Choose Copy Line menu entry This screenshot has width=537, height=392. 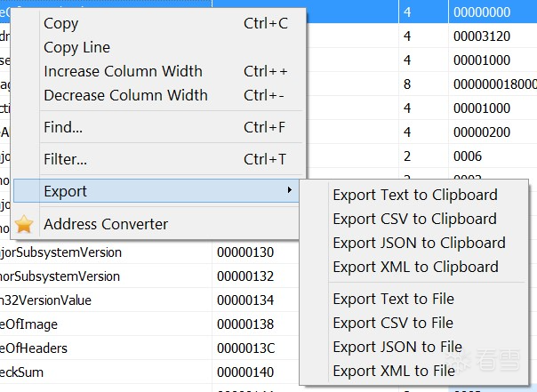click(x=76, y=47)
